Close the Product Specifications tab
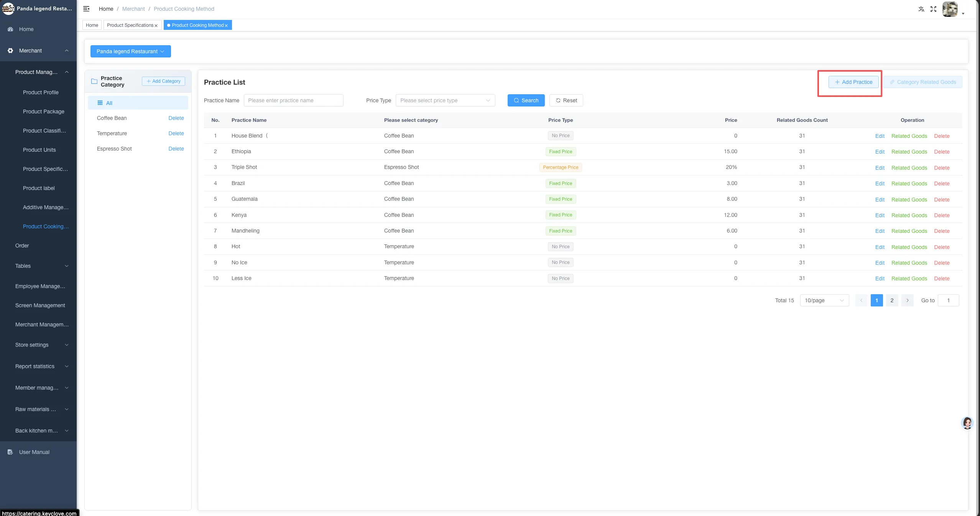The height and width of the screenshot is (516, 980). (x=156, y=26)
